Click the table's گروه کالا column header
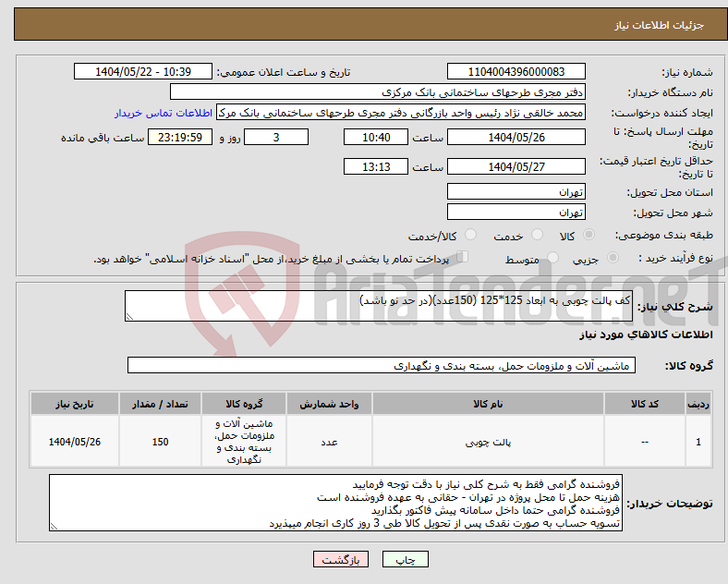The height and width of the screenshot is (584, 728). pyautogui.click(x=244, y=404)
